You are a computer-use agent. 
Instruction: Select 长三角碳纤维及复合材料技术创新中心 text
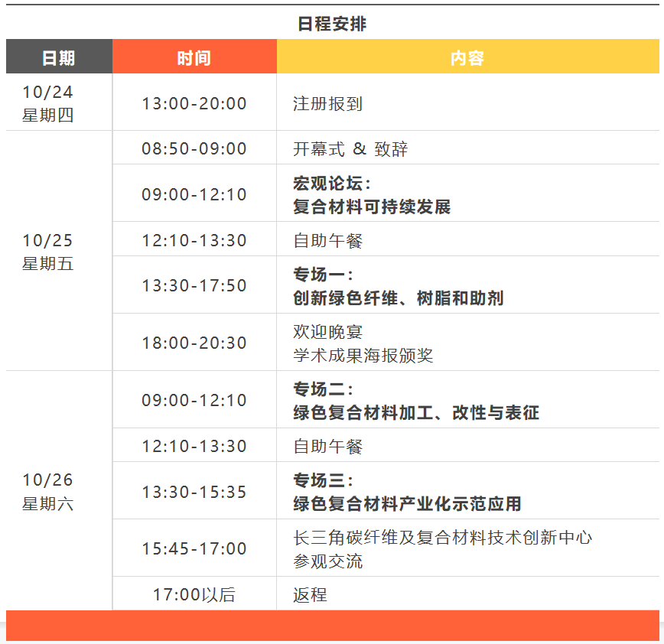pyautogui.click(x=442, y=537)
